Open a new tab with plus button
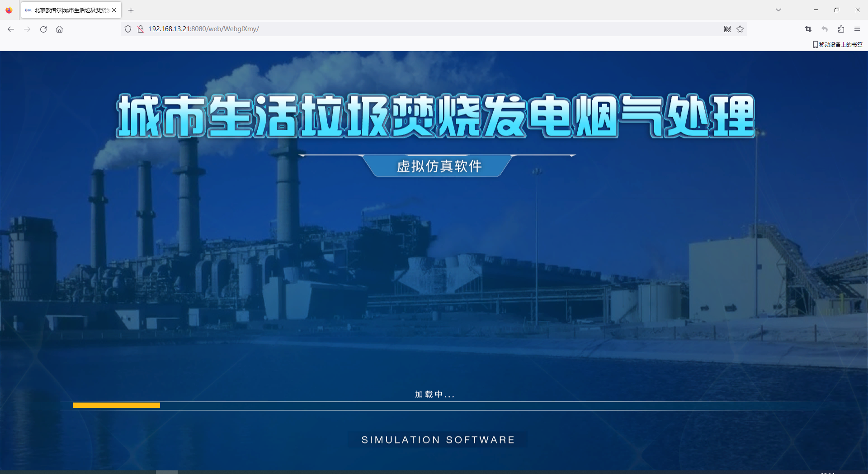868x474 pixels. point(131,10)
